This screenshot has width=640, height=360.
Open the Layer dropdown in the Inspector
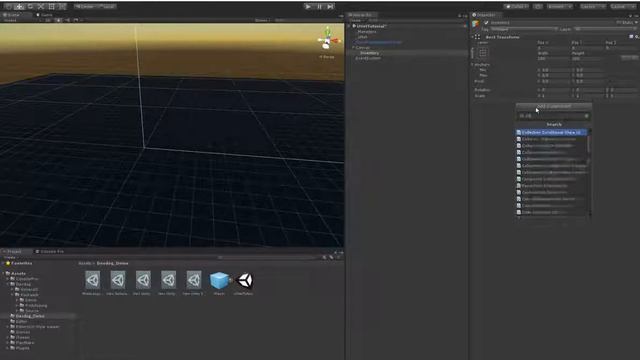pos(605,29)
